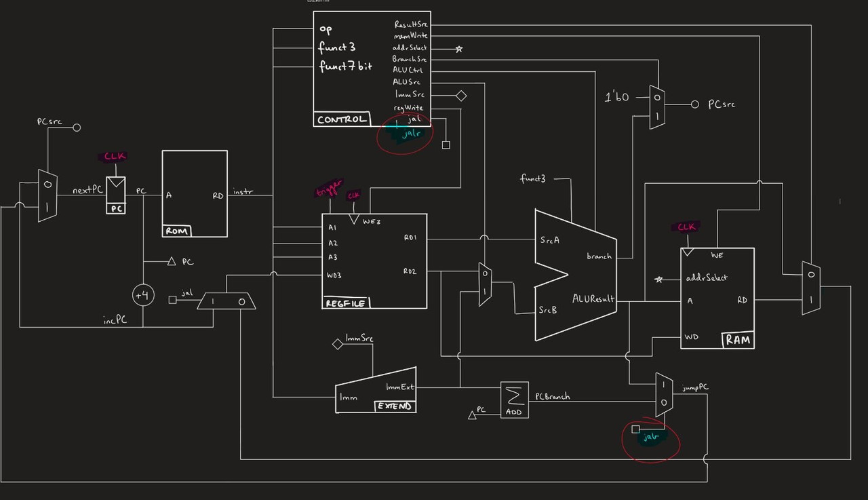
Task: Click the 1'b0 constant label
Action: click(x=617, y=97)
